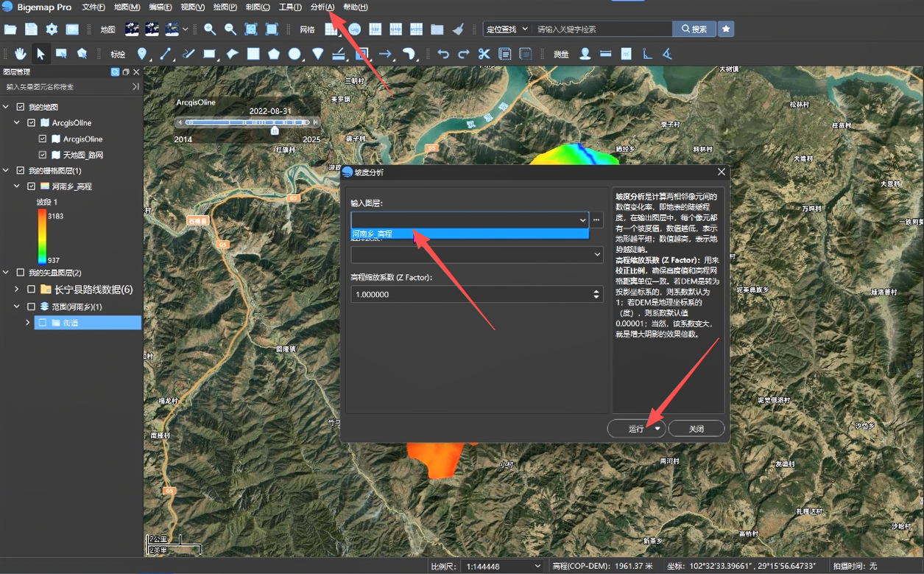Click the browse ellipsis button beside input layer

[597, 220]
